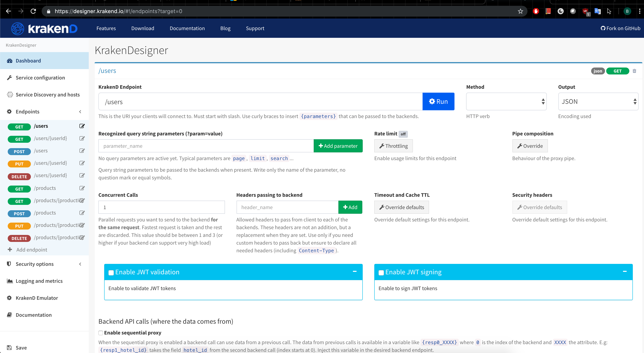Click the GET method badge in header

tap(617, 71)
